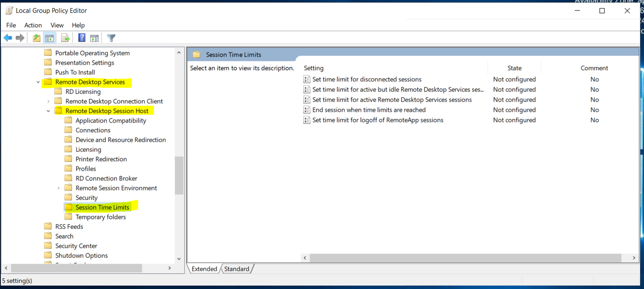The image size is (644, 289).
Task: Select time limit for logoff of RemoteApp sessions
Action: coord(378,120)
